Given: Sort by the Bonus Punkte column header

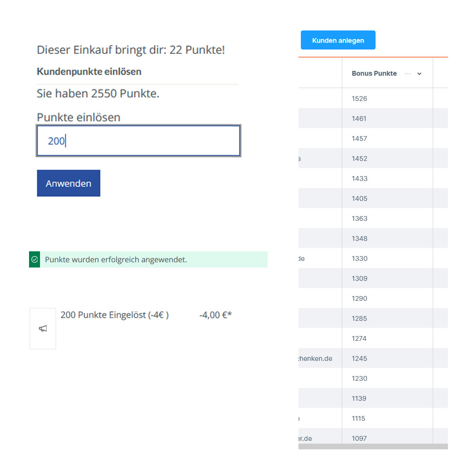Looking at the screenshot, I should (374, 74).
